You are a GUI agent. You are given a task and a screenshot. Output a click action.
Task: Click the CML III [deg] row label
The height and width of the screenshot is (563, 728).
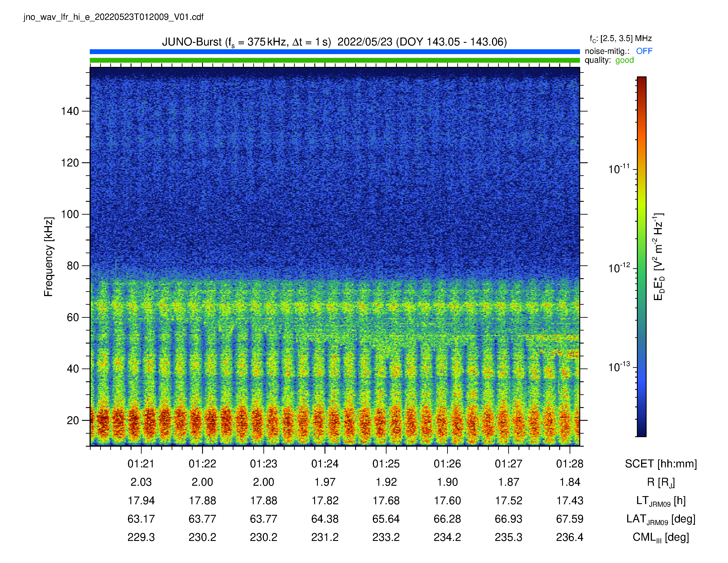[661, 537]
